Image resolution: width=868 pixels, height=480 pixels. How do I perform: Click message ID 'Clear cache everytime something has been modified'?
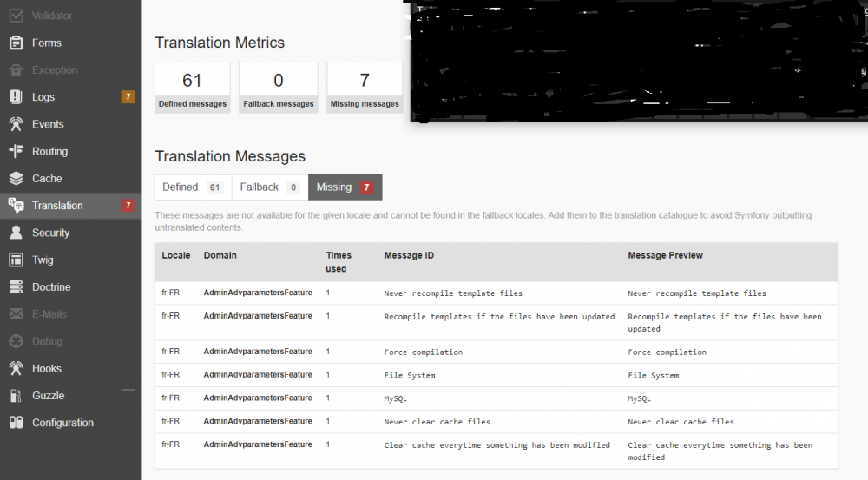pos(497,444)
